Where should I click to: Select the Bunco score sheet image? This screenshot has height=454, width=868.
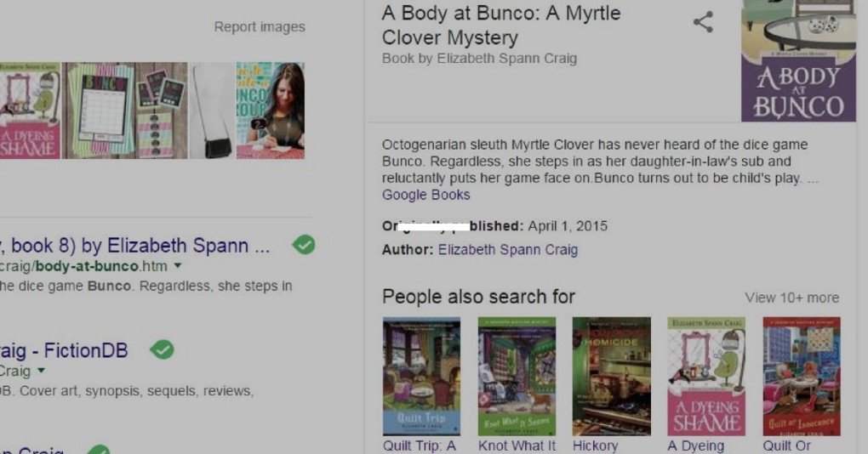(99, 111)
